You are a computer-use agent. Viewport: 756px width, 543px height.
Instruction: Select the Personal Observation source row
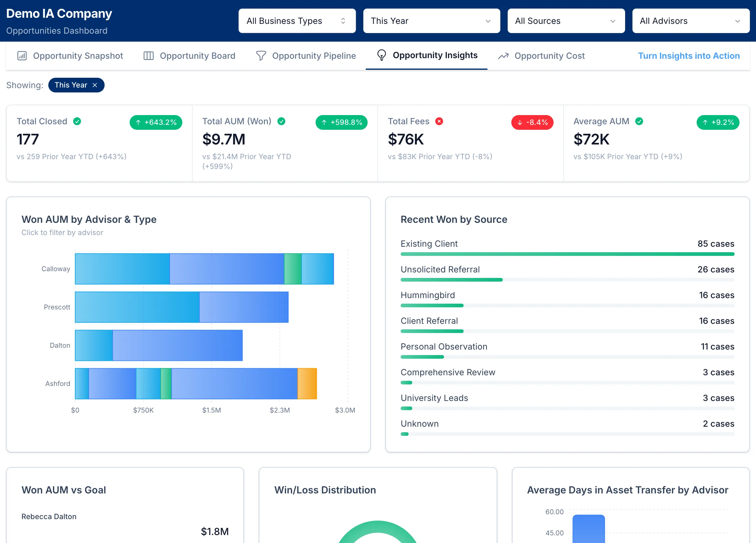[x=567, y=350]
